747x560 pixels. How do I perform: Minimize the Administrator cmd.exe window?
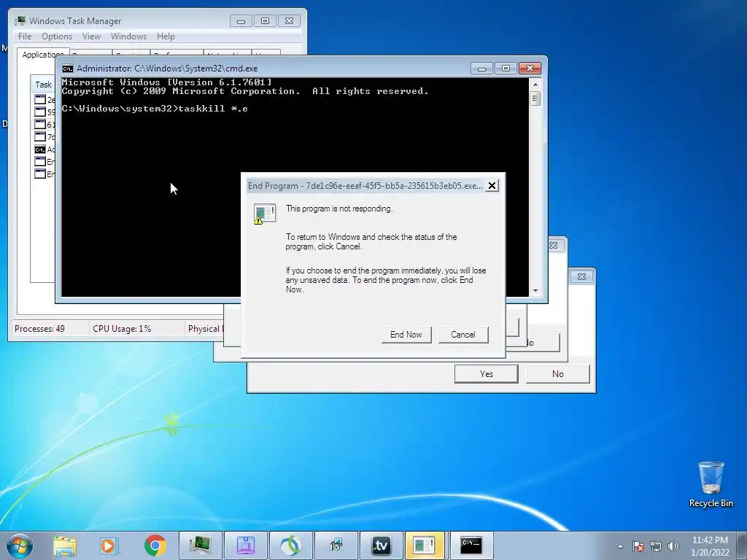[481, 68]
